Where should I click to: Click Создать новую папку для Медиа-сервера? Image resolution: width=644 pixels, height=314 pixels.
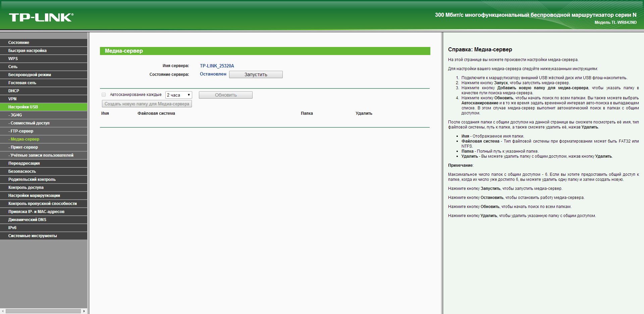pyautogui.click(x=147, y=104)
